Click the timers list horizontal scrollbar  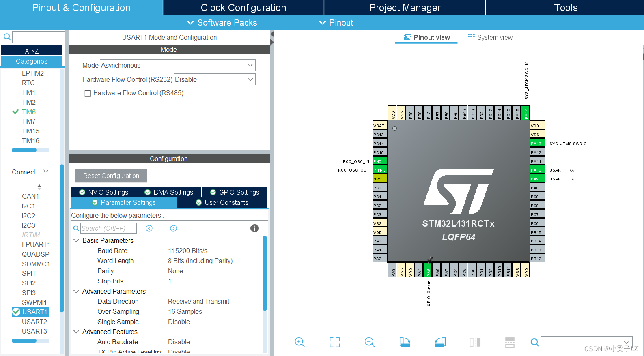(24, 150)
